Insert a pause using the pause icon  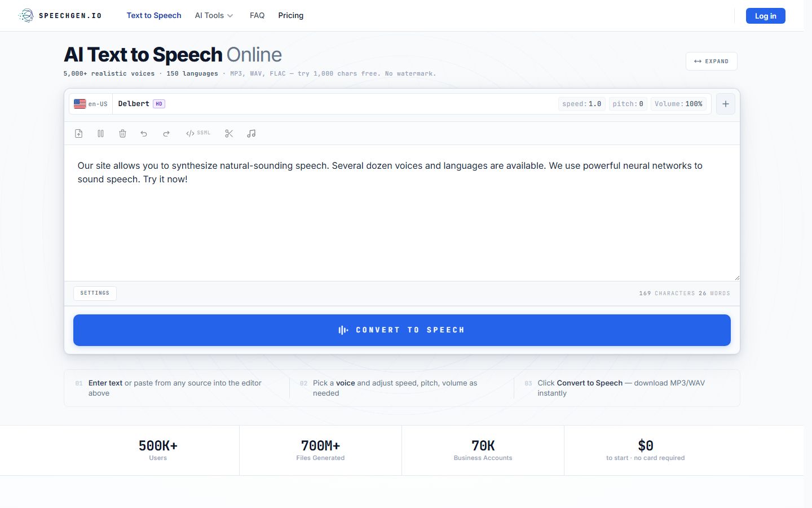pos(100,134)
